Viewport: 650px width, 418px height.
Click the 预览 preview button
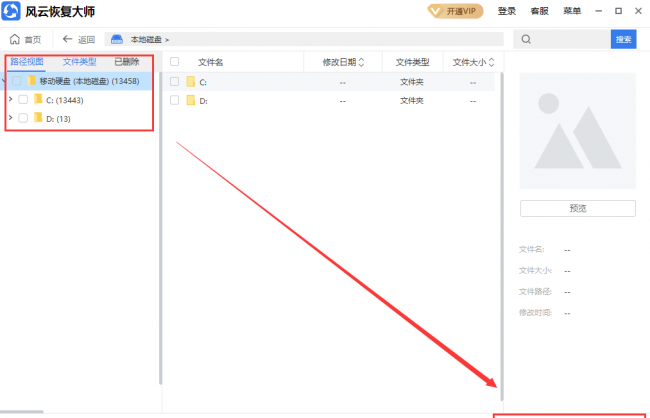pyautogui.click(x=578, y=208)
